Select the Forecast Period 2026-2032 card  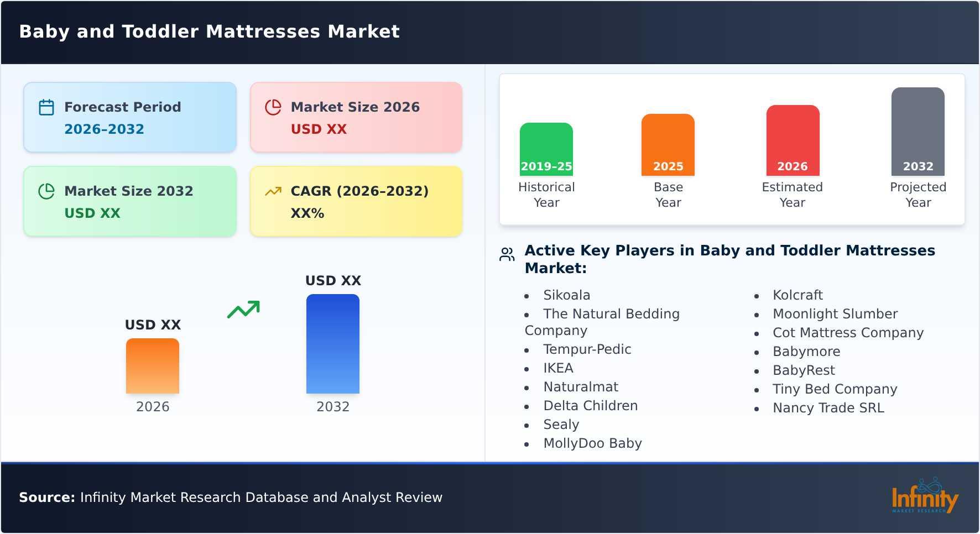click(130, 117)
